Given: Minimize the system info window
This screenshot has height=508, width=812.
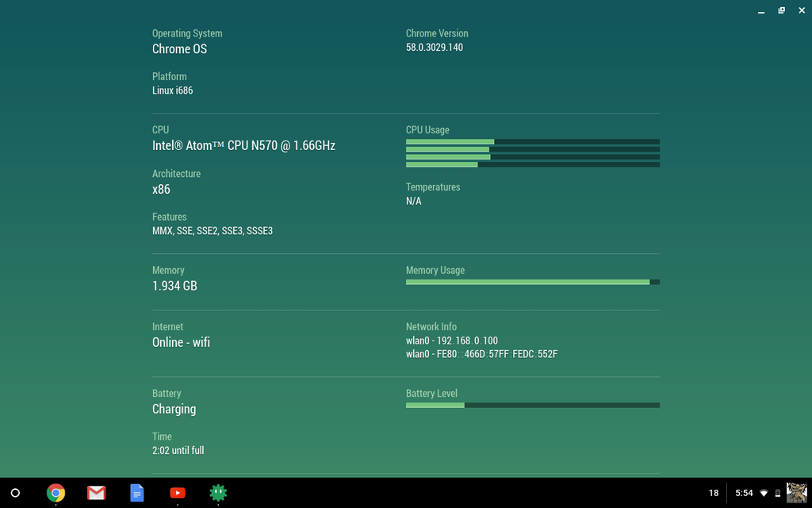Looking at the screenshot, I should pos(761,11).
